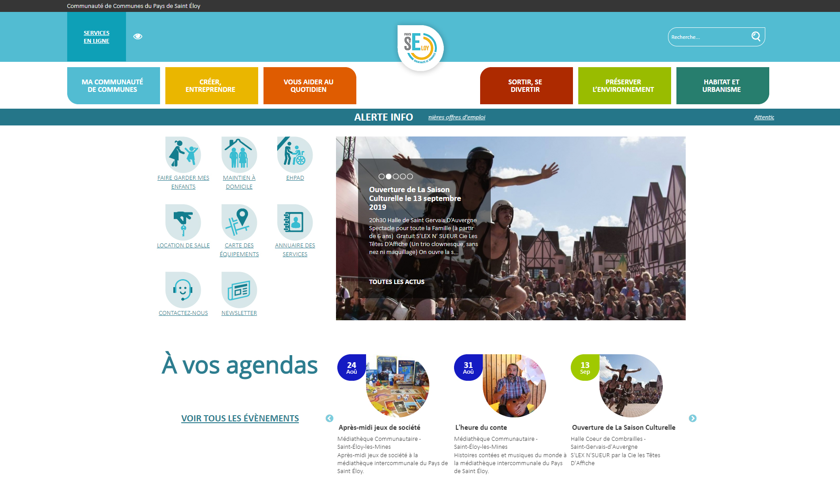Click the search magnifying glass icon
840x504 pixels.
[x=756, y=36]
